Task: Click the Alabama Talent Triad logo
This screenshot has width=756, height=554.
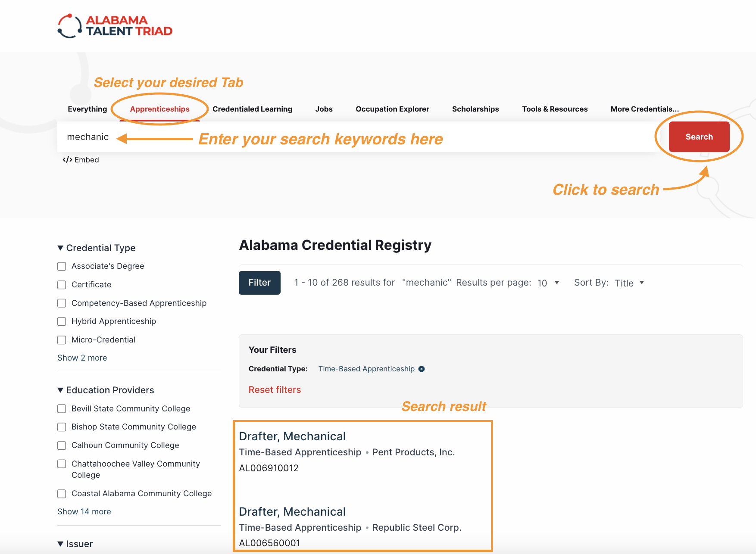Action: click(115, 26)
